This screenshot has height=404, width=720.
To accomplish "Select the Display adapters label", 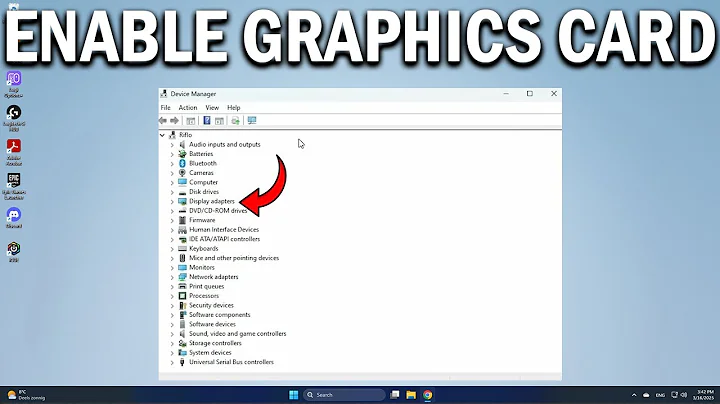I will click(x=212, y=201).
